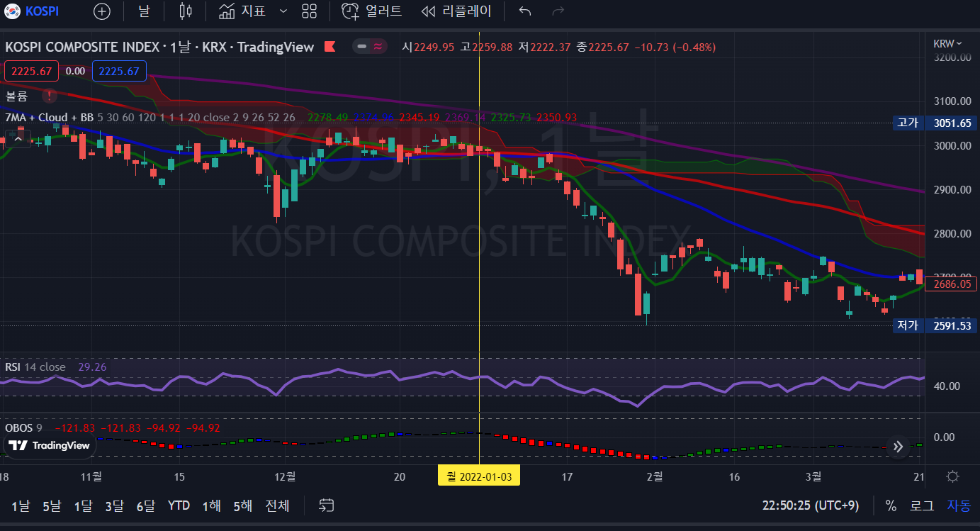Image resolution: width=980 pixels, height=531 pixels.
Task: Open chart settings gear on time axis
Action: coord(953,476)
